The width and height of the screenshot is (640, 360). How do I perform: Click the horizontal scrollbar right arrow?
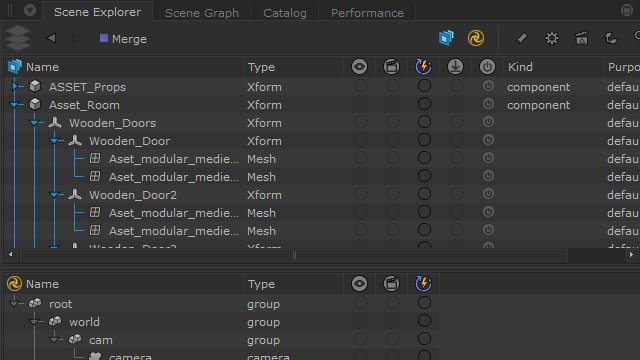click(631, 254)
